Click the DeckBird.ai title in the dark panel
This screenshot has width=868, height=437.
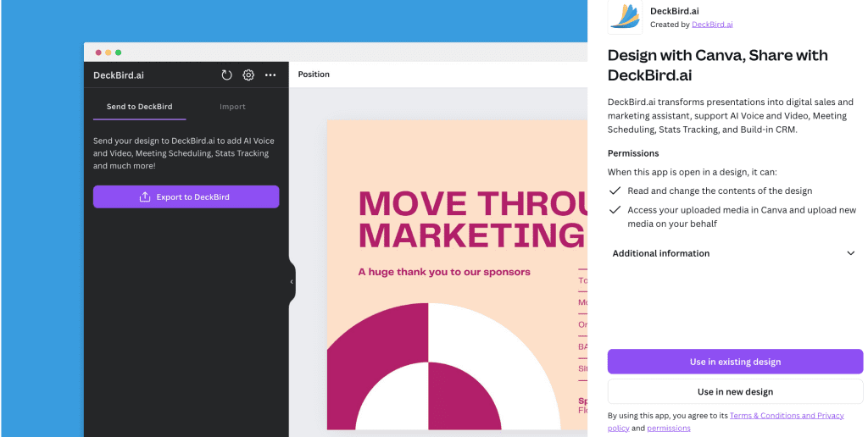click(x=119, y=75)
